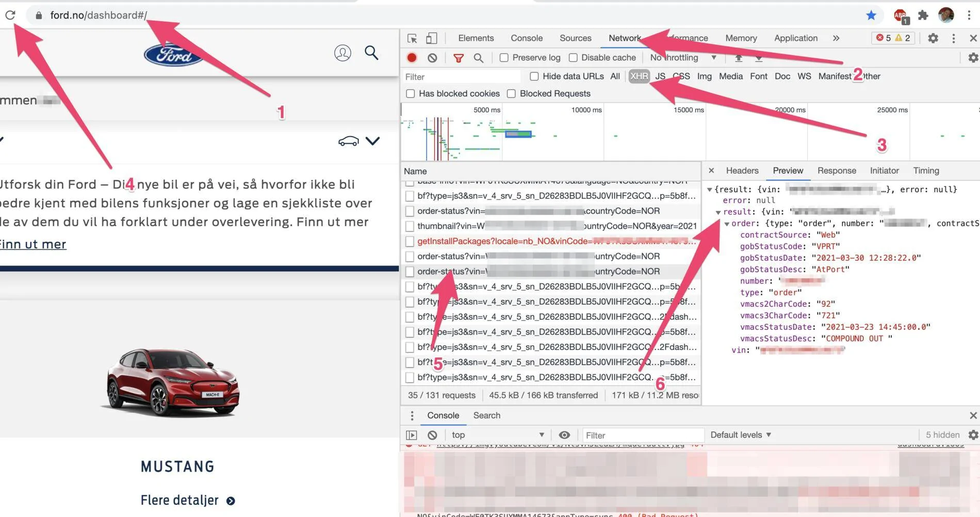Check the Hide data URLs option
Screen dimensions: 980x517
[534, 76]
